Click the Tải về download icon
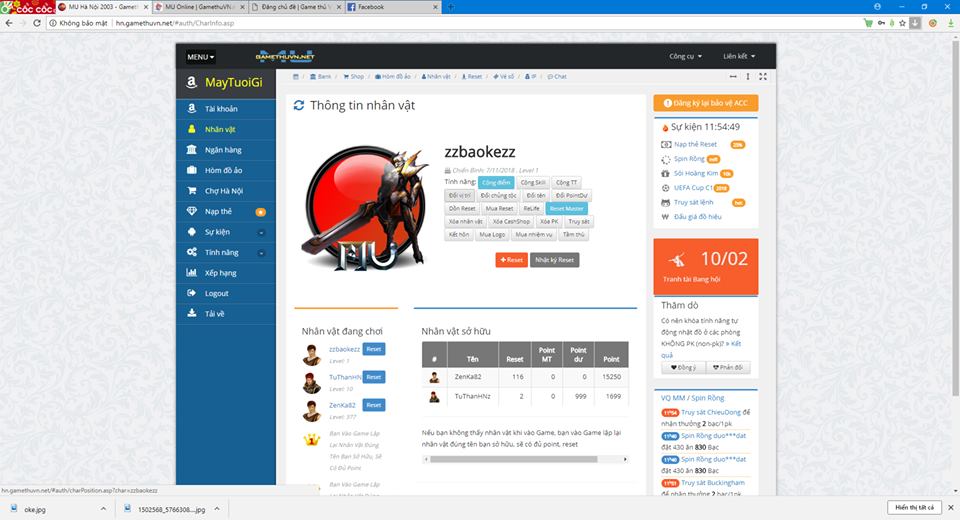The height and width of the screenshot is (520, 960). click(192, 313)
